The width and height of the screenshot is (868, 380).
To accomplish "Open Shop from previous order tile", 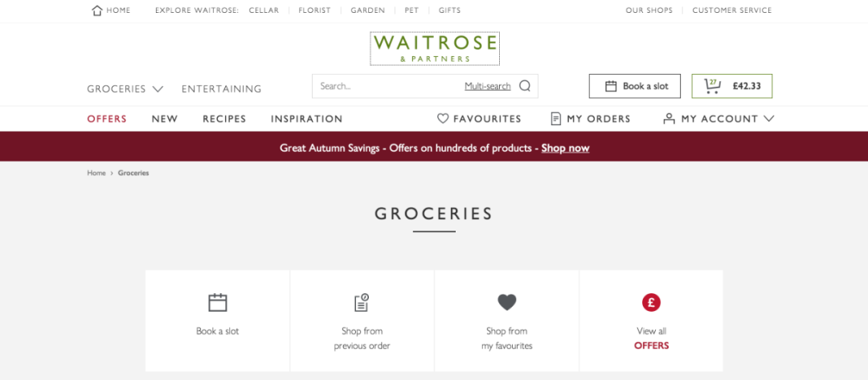I will click(362, 321).
